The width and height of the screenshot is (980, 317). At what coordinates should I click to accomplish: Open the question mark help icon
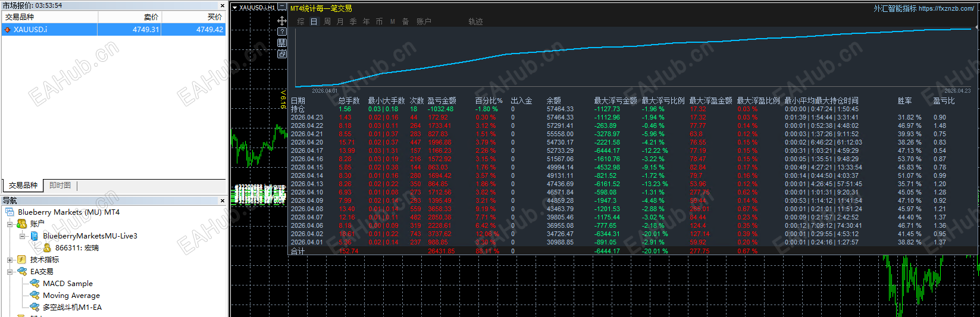click(x=282, y=32)
